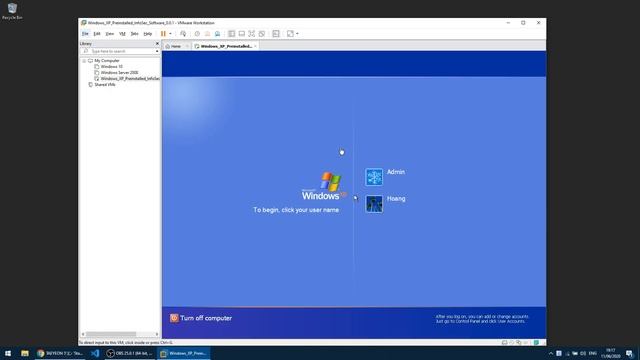This screenshot has height=360, width=640.
Task: Open the VM menu
Action: click(122, 34)
